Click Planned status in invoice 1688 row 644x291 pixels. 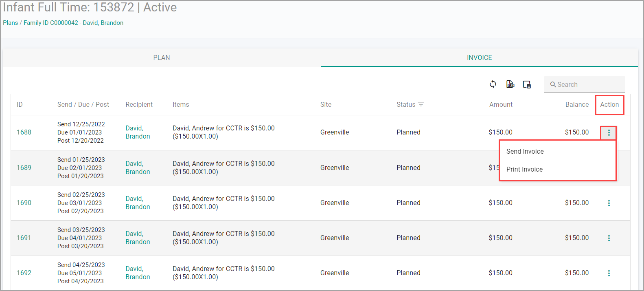408,132
